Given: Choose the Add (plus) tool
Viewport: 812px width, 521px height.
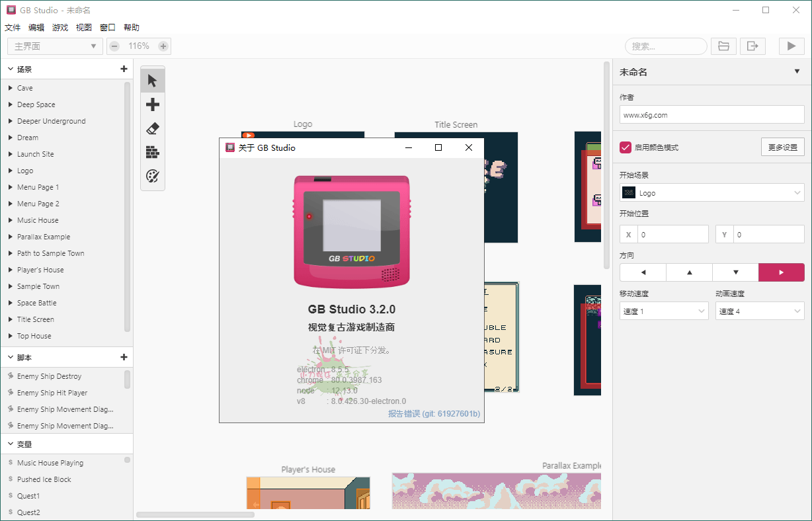Looking at the screenshot, I should [152, 104].
